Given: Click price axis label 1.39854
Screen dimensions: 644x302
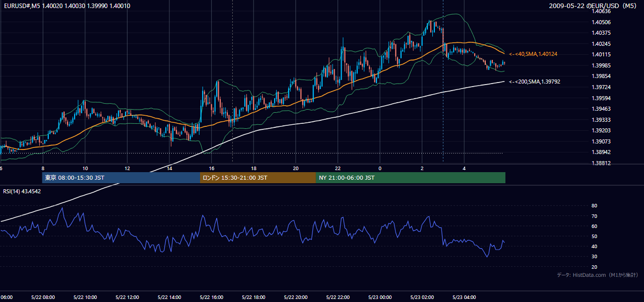Looking at the screenshot, I should coord(601,76).
